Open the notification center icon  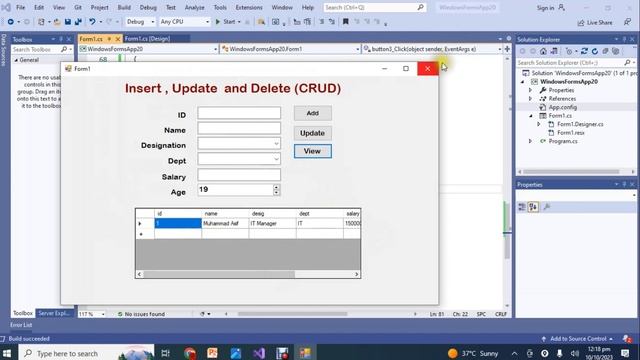pyautogui.click(x=625, y=353)
